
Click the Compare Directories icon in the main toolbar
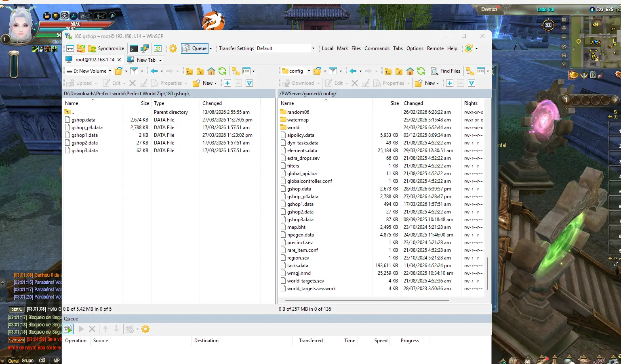pyautogui.click(x=70, y=48)
